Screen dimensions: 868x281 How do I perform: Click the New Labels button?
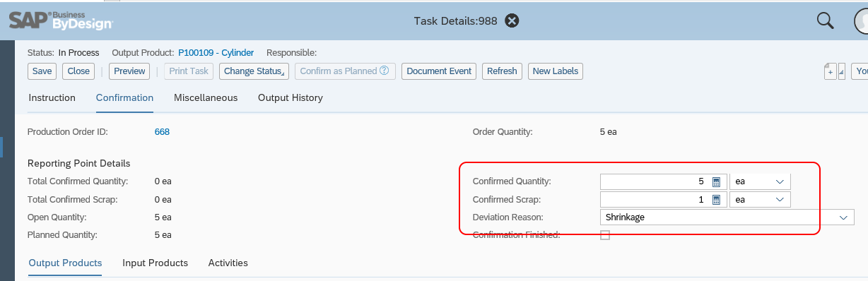click(x=556, y=71)
